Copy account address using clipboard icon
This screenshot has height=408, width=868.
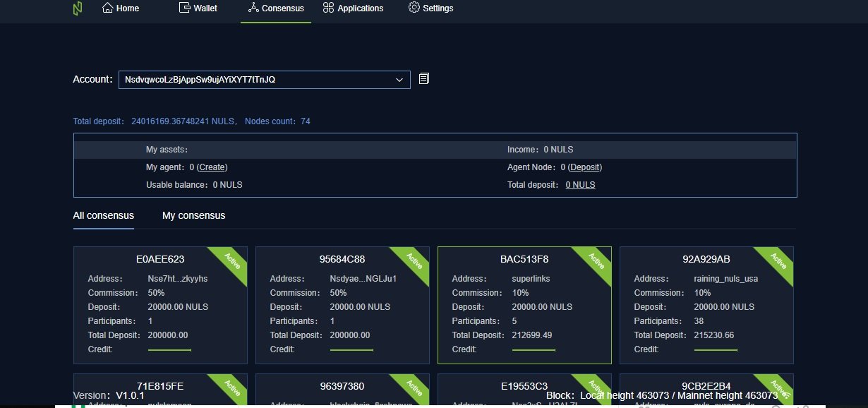pyautogui.click(x=424, y=78)
